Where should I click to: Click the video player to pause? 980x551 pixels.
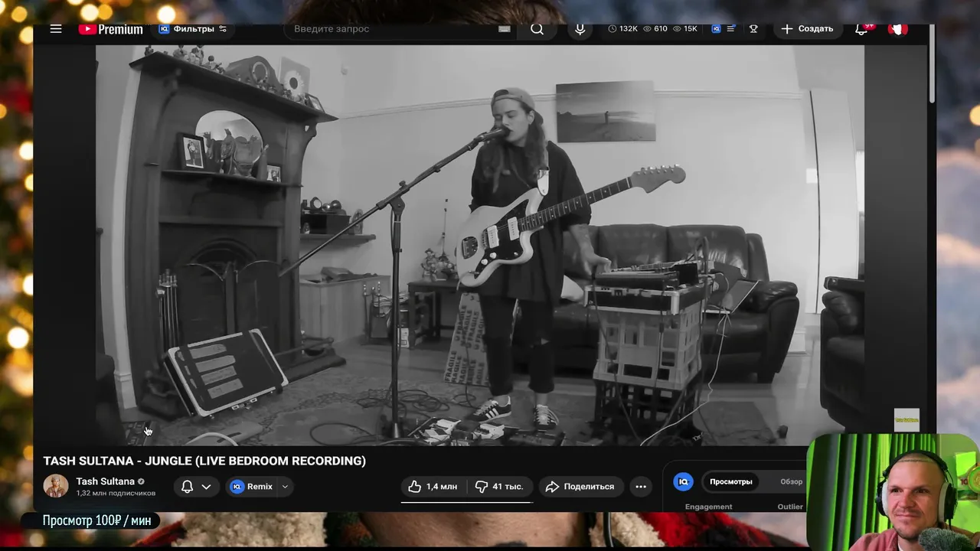(480, 245)
